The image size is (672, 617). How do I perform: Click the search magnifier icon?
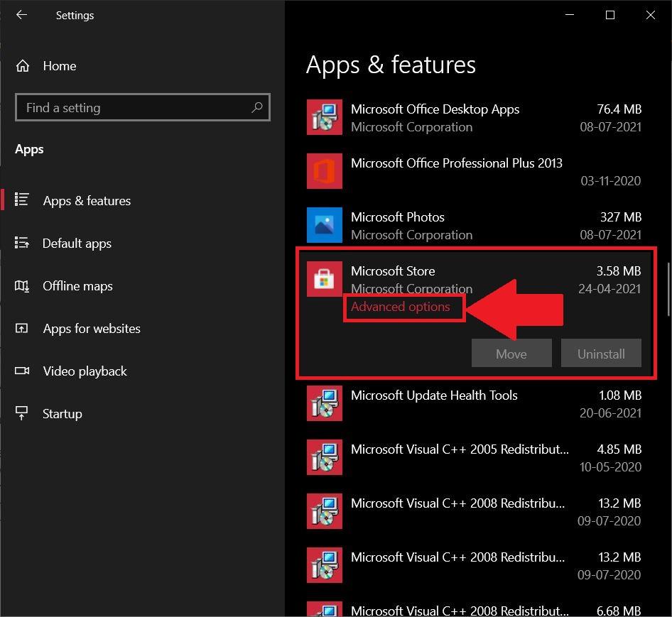click(256, 108)
